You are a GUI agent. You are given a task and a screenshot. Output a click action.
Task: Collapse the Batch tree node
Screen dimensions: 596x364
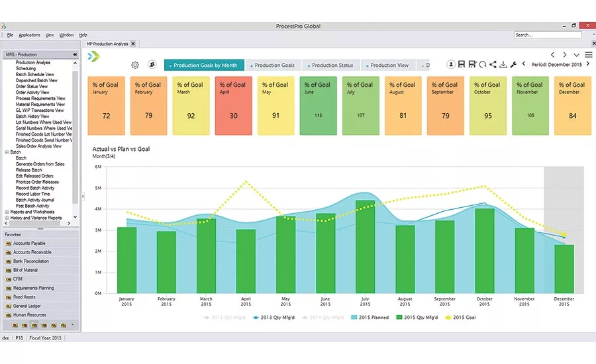click(x=7, y=152)
